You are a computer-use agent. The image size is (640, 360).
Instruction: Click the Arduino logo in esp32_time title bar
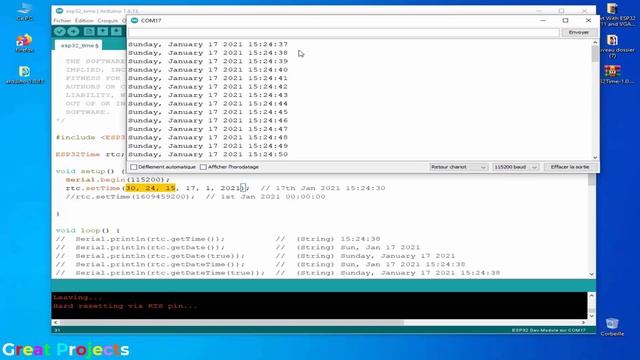(x=60, y=11)
